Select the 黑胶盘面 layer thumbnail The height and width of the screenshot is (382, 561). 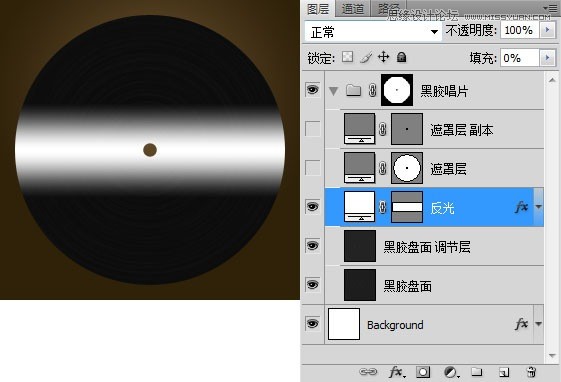click(x=360, y=285)
